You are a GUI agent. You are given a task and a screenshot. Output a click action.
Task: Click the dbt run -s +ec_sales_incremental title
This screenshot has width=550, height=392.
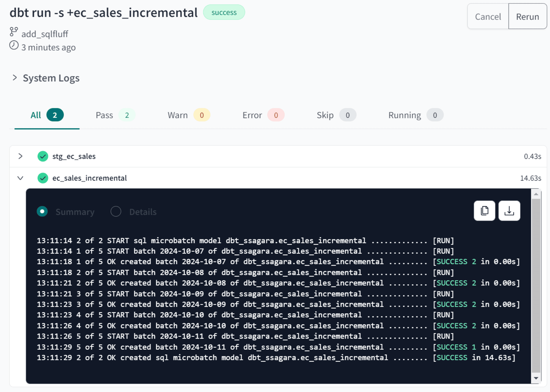[x=104, y=13]
